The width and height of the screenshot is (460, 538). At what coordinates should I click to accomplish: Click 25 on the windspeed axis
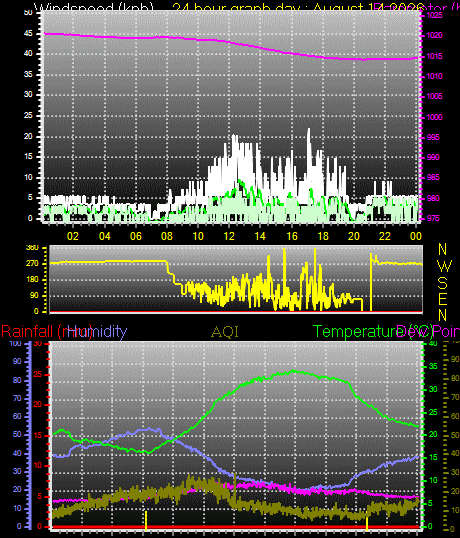click(x=28, y=115)
